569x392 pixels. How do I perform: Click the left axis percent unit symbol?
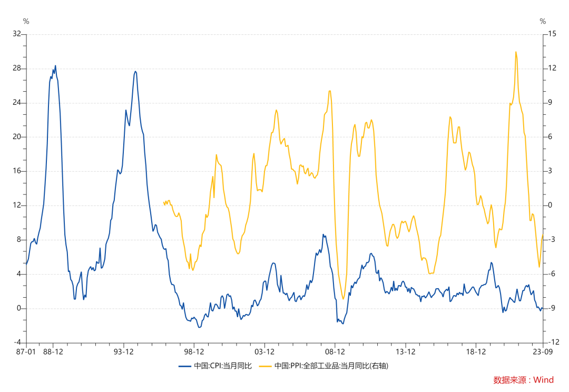[26, 22]
